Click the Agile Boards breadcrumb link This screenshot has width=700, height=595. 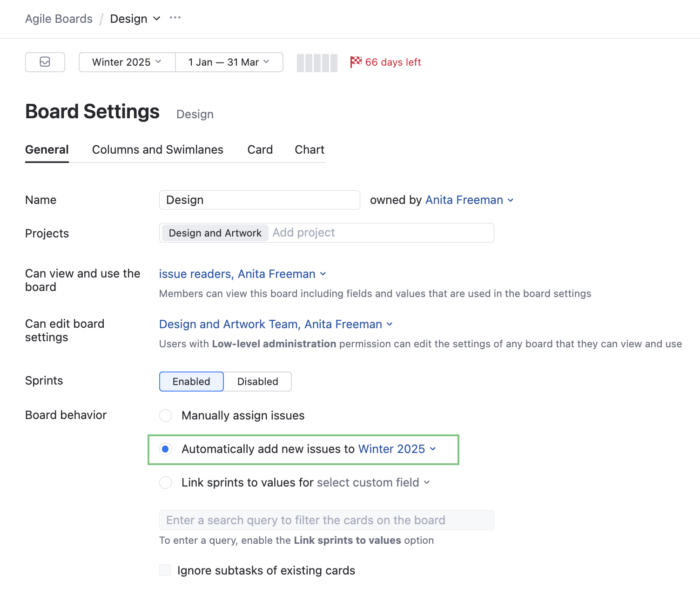point(59,19)
